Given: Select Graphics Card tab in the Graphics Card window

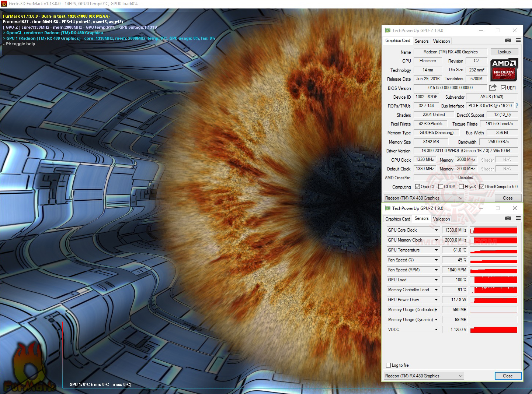Looking at the screenshot, I should (x=397, y=41).
